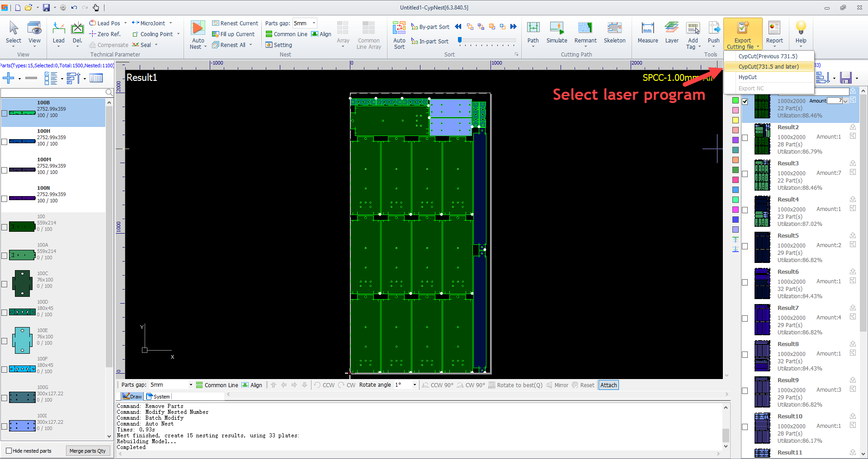
Task: Click the Mirror tool
Action: pyautogui.click(x=557, y=385)
